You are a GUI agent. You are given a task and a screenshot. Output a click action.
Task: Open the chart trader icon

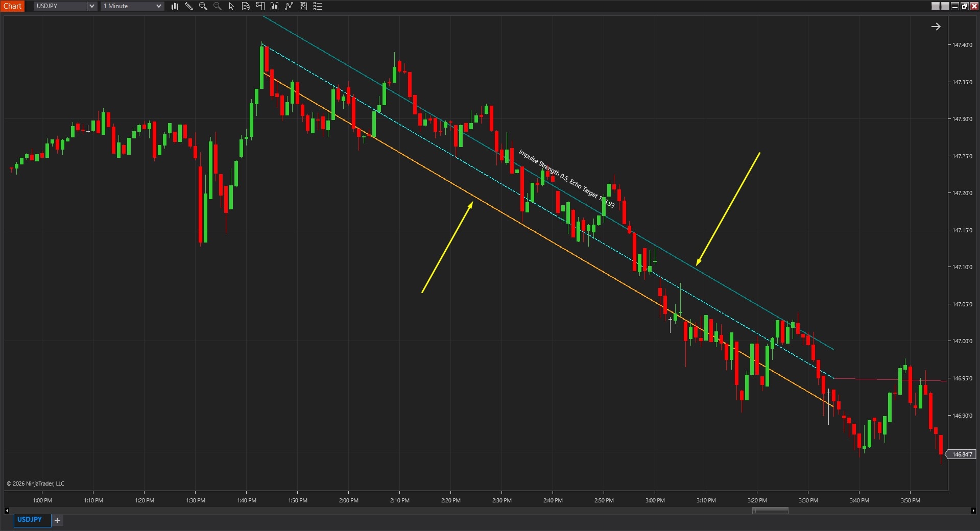[x=260, y=6]
